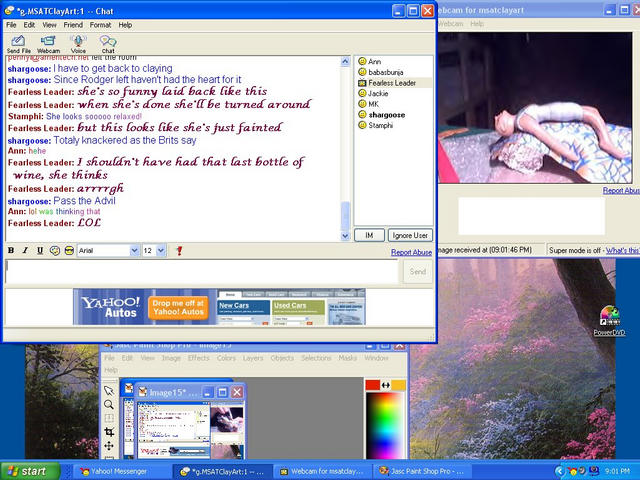The width and height of the screenshot is (640, 480).
Task: Open the Webcam toolbar icon in chat
Action: click(48, 44)
